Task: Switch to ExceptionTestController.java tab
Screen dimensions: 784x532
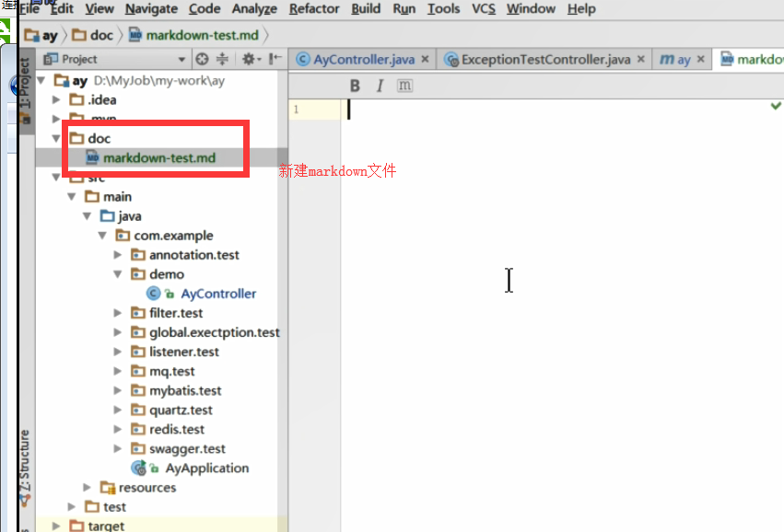Action: (545, 60)
